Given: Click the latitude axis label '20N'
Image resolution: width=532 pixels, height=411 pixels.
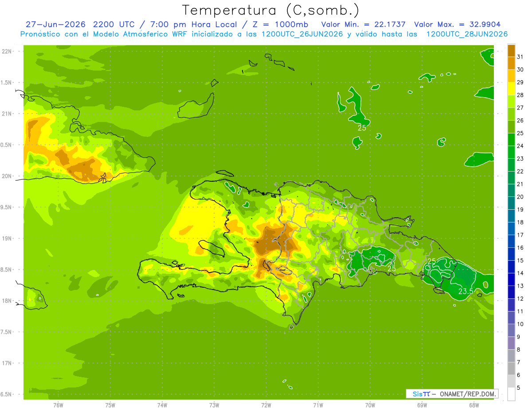Looking at the screenshot, I should point(7,176).
